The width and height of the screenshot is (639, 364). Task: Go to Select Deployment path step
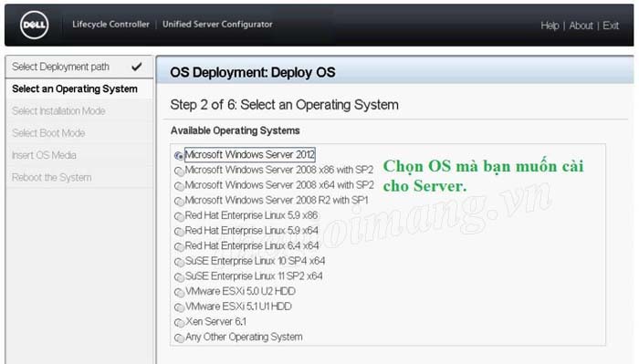coord(79,67)
